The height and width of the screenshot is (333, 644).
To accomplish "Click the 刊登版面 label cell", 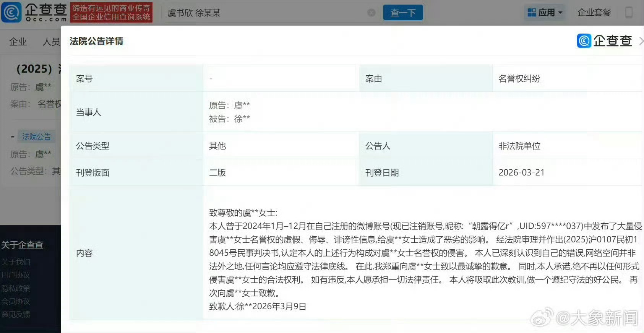I will [136, 173].
